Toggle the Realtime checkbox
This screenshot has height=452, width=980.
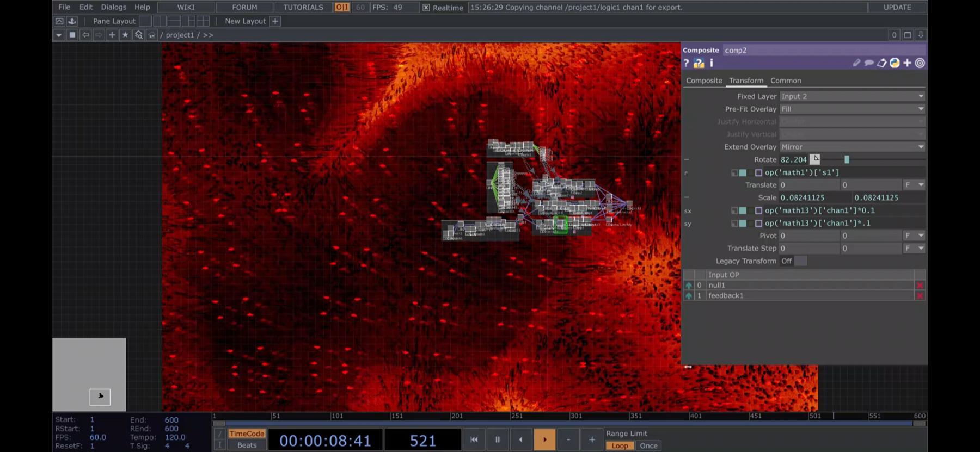[x=426, y=8]
